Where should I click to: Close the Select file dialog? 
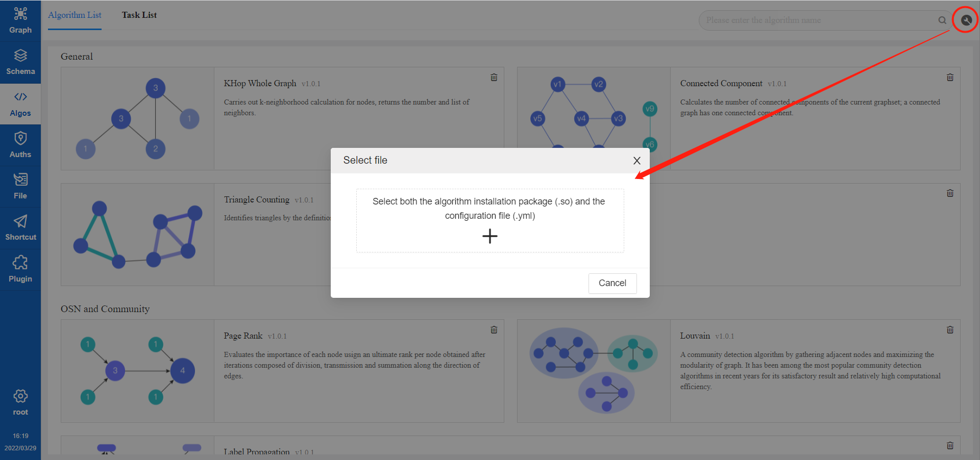click(636, 161)
